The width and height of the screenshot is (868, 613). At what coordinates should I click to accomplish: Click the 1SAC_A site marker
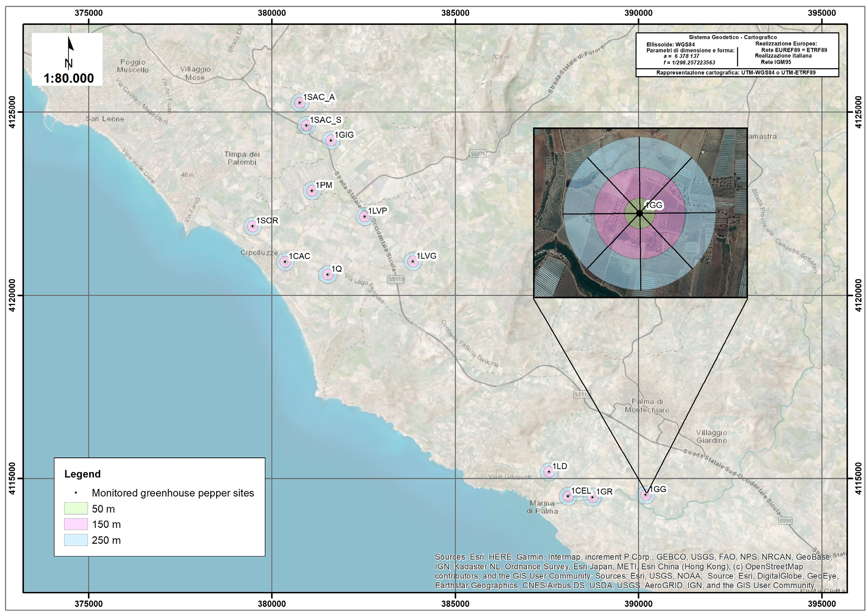299,103
